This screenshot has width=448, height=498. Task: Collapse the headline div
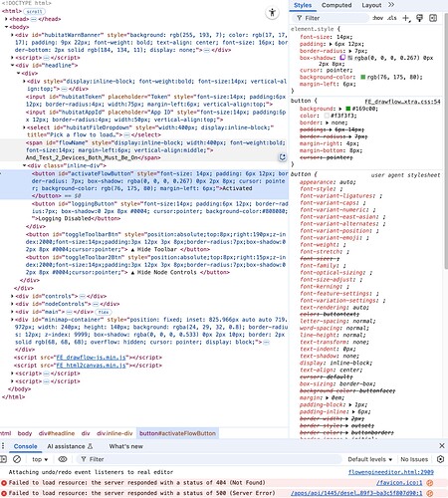[x=12, y=66]
